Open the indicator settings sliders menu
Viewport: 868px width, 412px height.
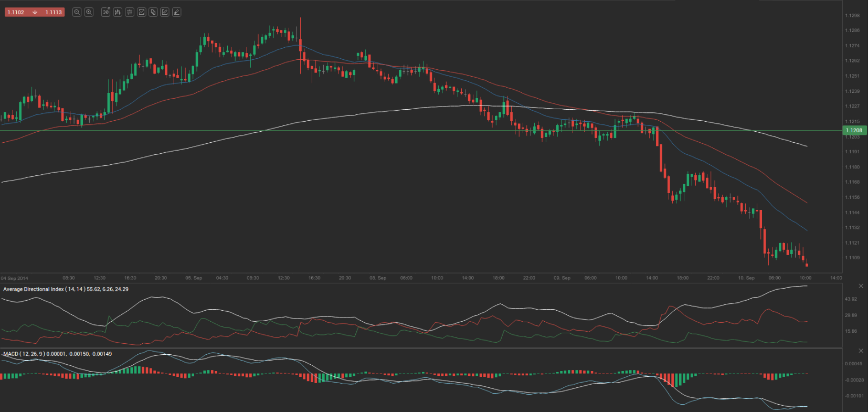pyautogui.click(x=130, y=12)
